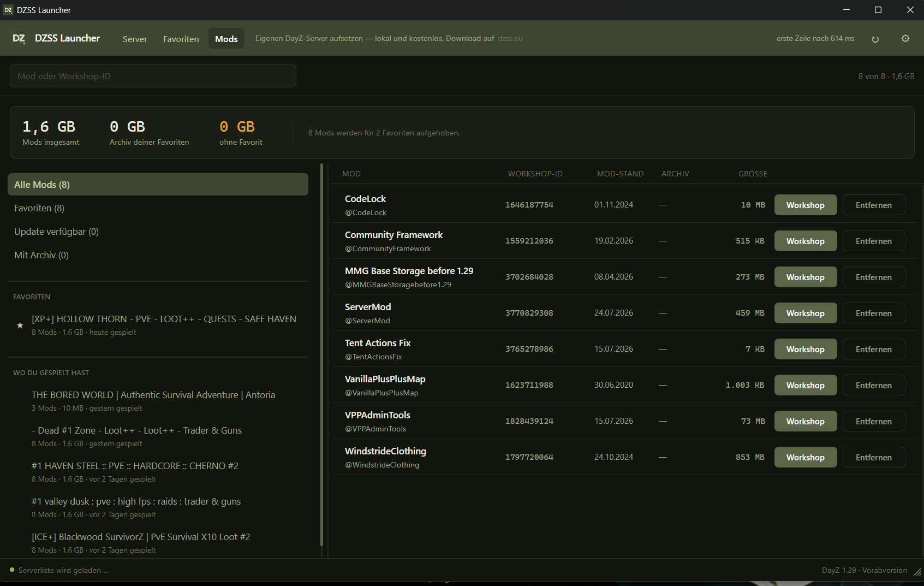The height and width of the screenshot is (586, 924).
Task: Minimize the DZSS Launcher window
Action: coord(846,10)
